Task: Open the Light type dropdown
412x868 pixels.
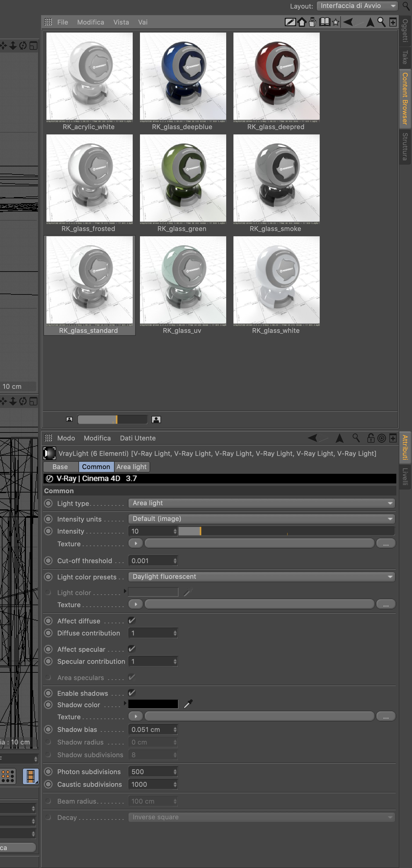Action: click(x=261, y=503)
